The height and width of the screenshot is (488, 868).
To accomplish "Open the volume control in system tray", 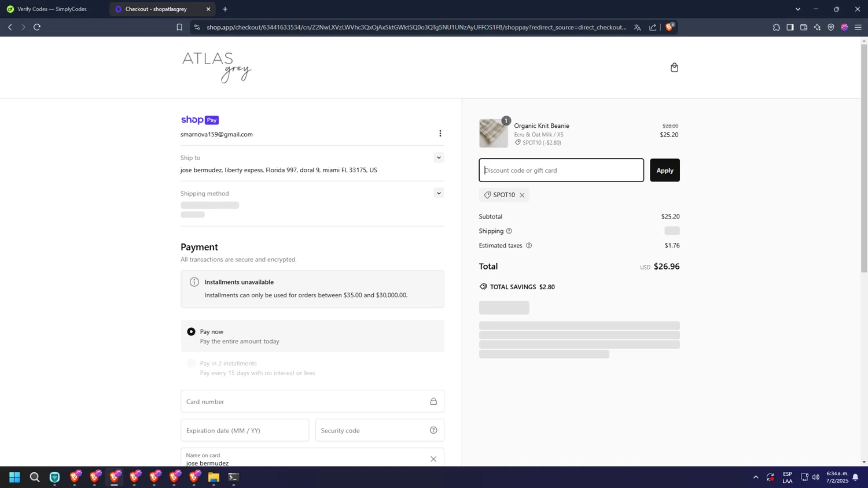I will click(816, 477).
